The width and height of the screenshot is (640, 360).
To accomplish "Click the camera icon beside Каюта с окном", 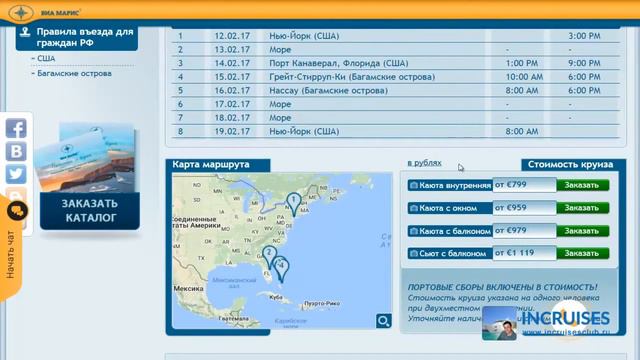I will tap(413, 208).
